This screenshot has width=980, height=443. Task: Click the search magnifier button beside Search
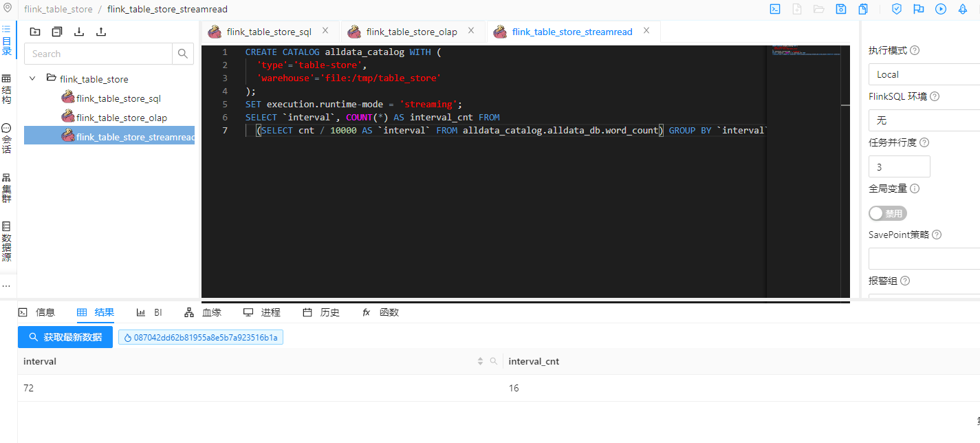(x=183, y=54)
